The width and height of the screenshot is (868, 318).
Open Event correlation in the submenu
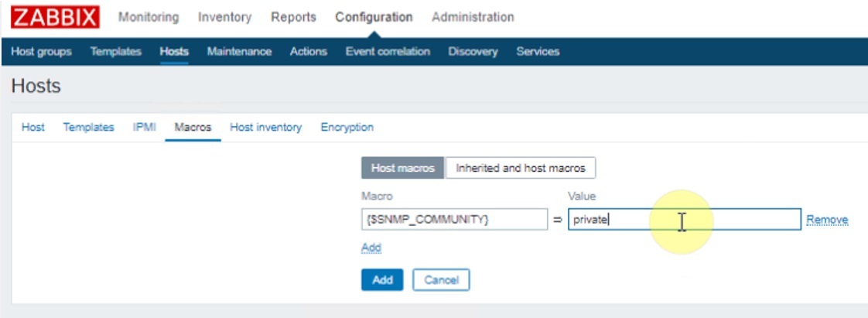point(388,52)
